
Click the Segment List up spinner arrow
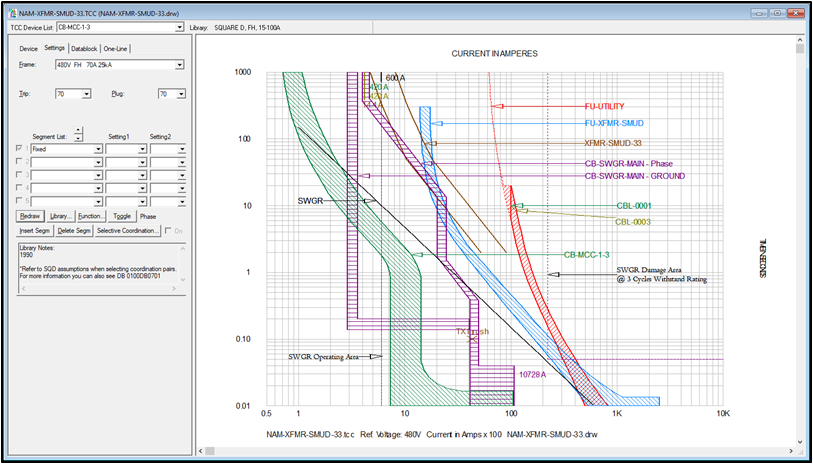pos(79,130)
